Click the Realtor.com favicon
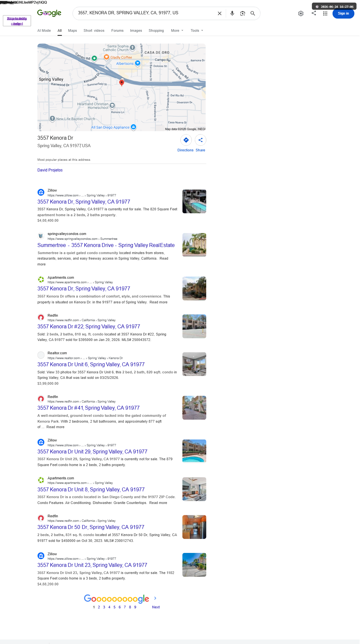The height and width of the screenshot is (644, 364). click(x=41, y=355)
